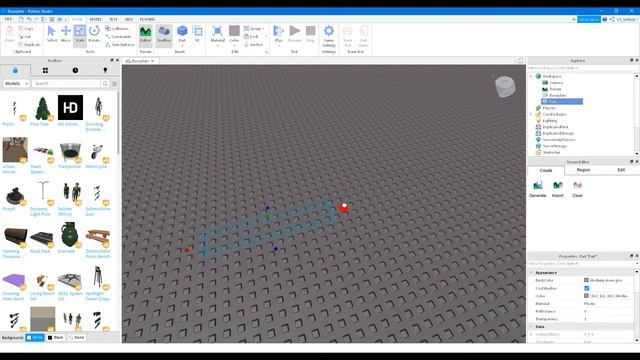This screenshot has width=640, height=360.
Task: Toggle Collisions in the Tools group
Action: click(117, 29)
